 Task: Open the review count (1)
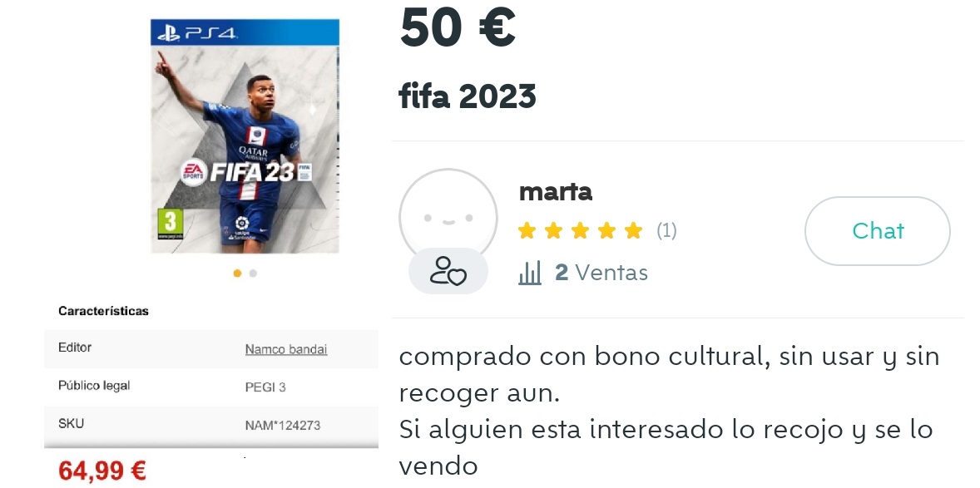pyautogui.click(x=666, y=231)
